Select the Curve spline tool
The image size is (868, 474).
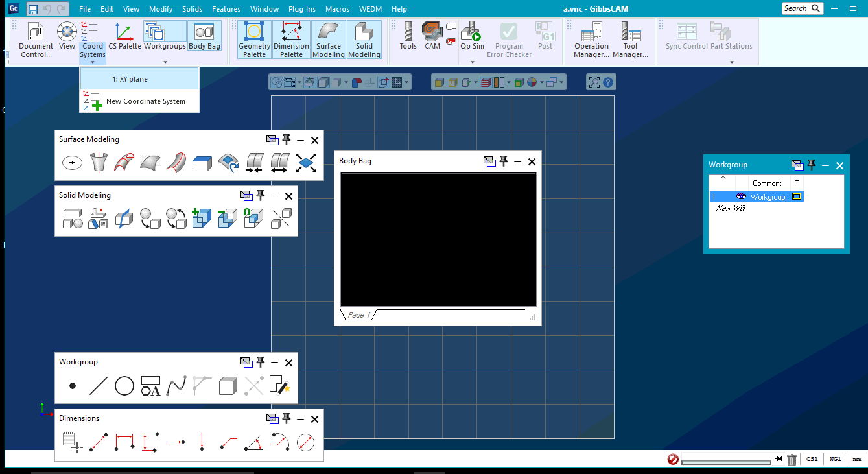click(176, 386)
